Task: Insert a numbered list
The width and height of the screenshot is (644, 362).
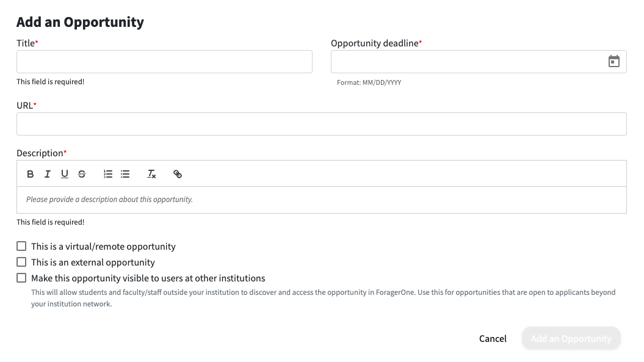Action: click(108, 174)
